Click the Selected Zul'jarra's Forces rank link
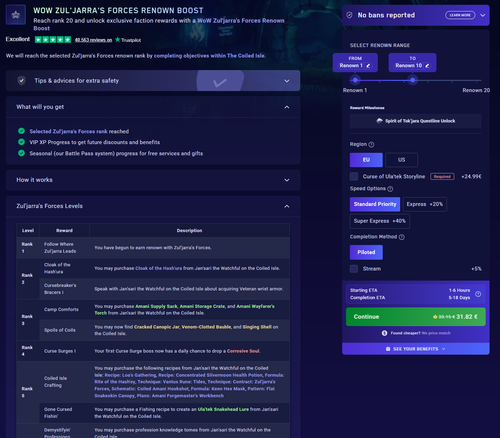This screenshot has width=500, height=438. click(x=68, y=131)
